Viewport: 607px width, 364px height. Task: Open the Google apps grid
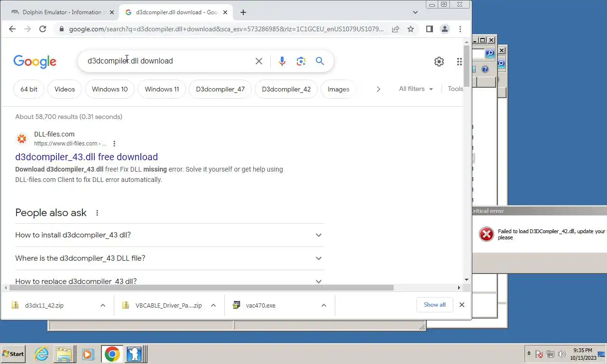pyautogui.click(x=459, y=61)
